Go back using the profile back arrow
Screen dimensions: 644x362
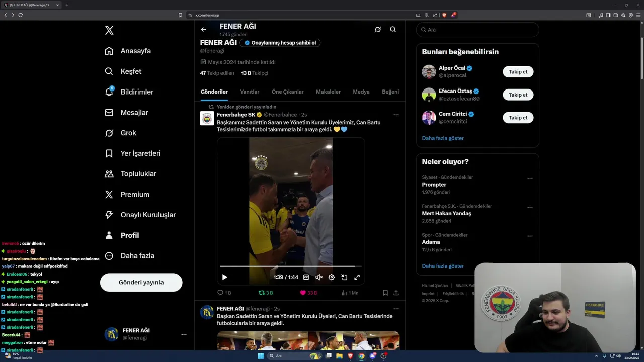pos(203,30)
